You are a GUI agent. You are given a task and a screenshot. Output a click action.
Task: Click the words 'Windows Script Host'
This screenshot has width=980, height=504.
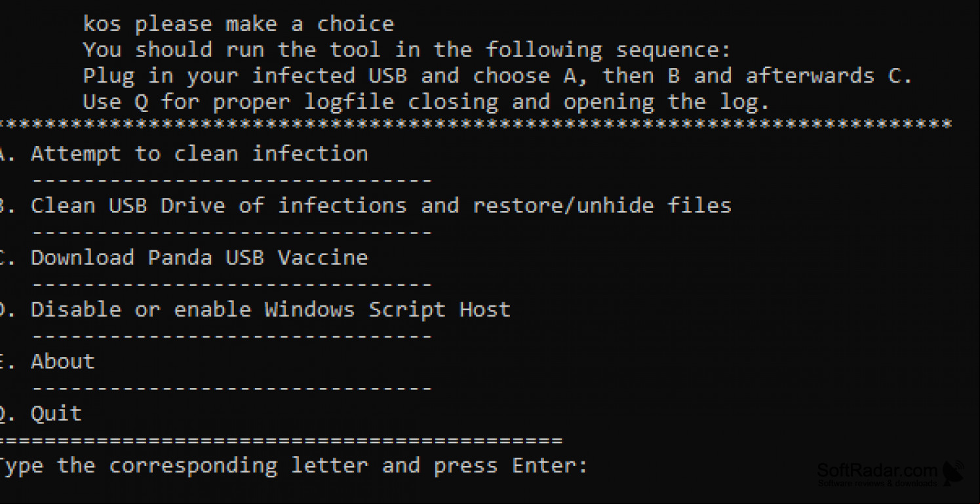(387, 309)
